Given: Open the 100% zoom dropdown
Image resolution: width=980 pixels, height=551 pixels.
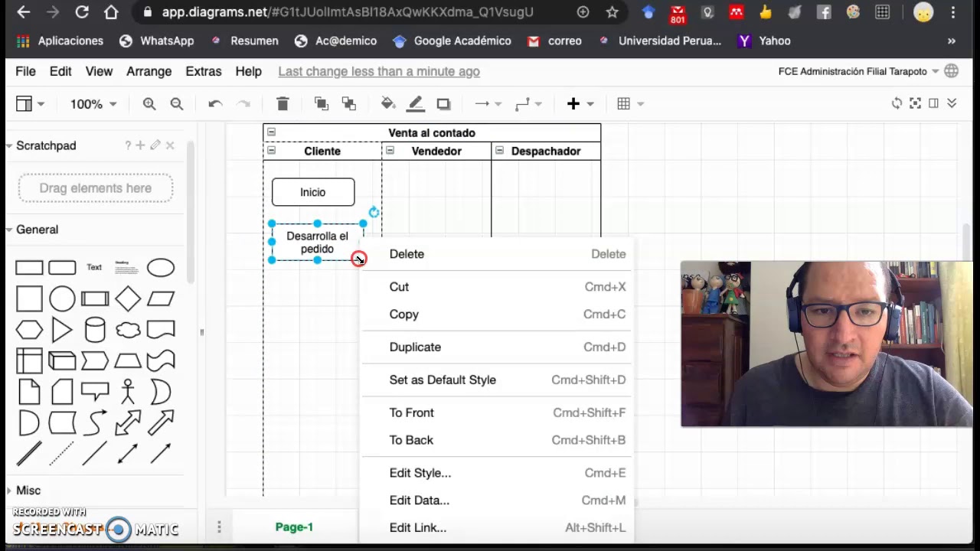Looking at the screenshot, I should click(93, 104).
